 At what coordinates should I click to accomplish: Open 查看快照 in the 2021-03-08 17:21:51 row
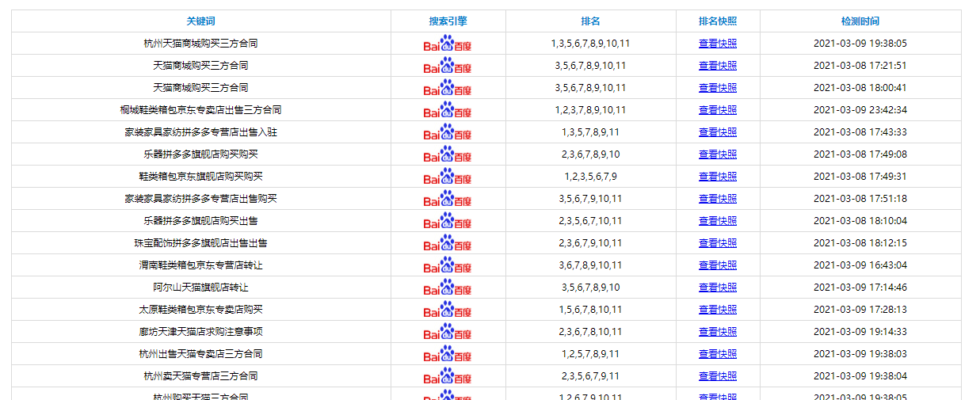(x=718, y=66)
